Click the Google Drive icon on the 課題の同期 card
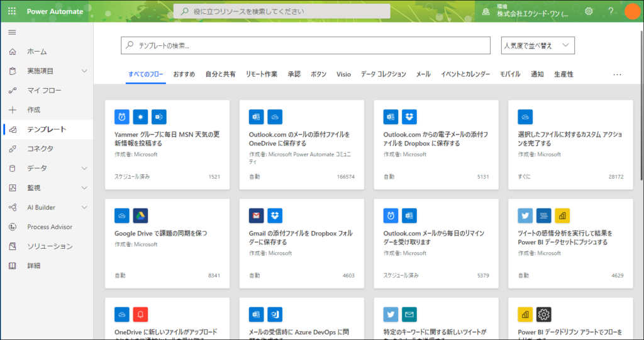 tap(140, 215)
